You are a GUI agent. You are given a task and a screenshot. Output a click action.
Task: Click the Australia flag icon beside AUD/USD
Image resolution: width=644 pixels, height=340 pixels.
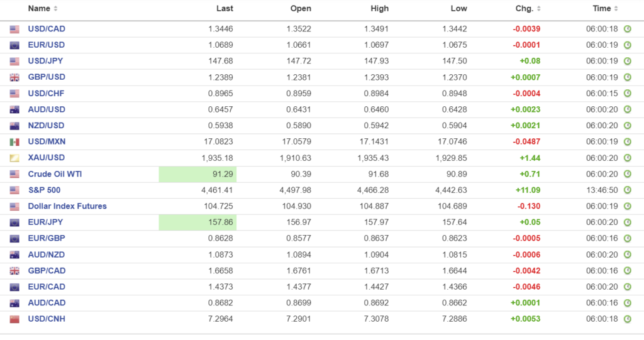[14, 109]
